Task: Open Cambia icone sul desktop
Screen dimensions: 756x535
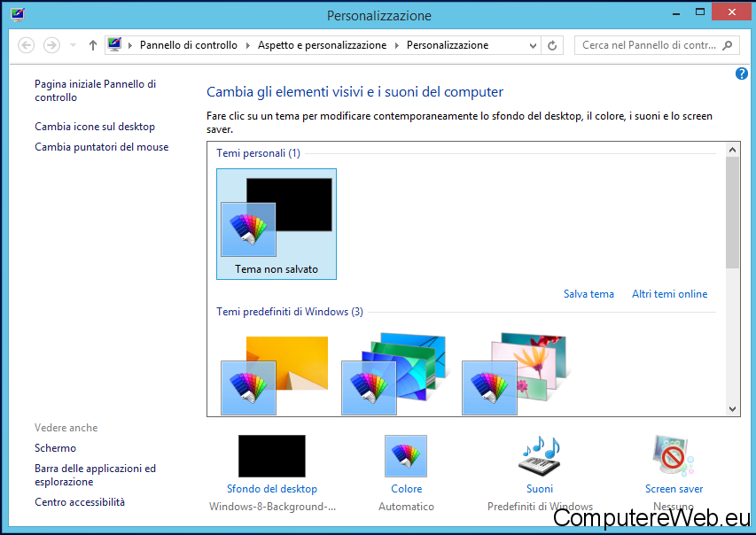Action: [x=95, y=127]
